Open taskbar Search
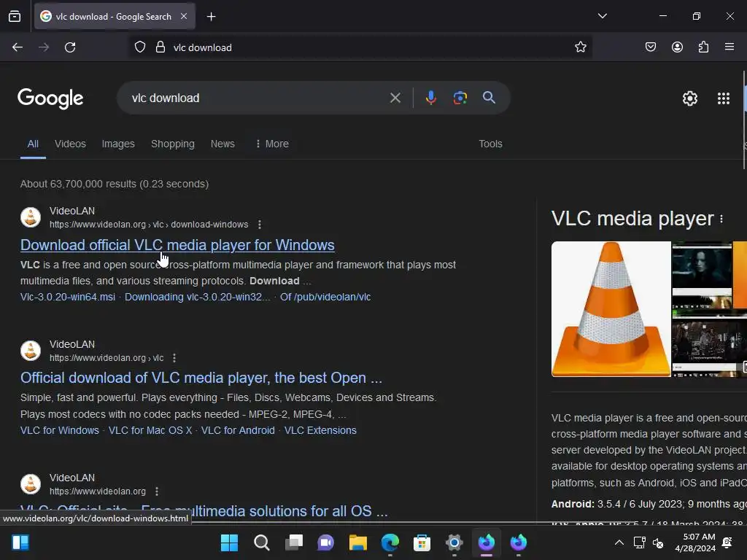Screen dimensions: 747x560 point(262,542)
